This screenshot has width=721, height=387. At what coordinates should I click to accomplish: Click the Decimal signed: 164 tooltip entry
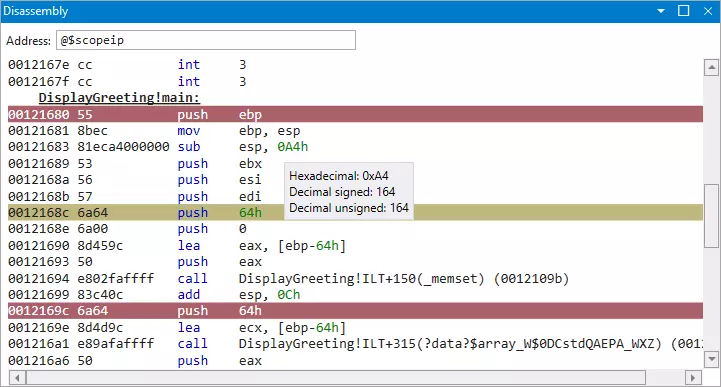click(342, 192)
